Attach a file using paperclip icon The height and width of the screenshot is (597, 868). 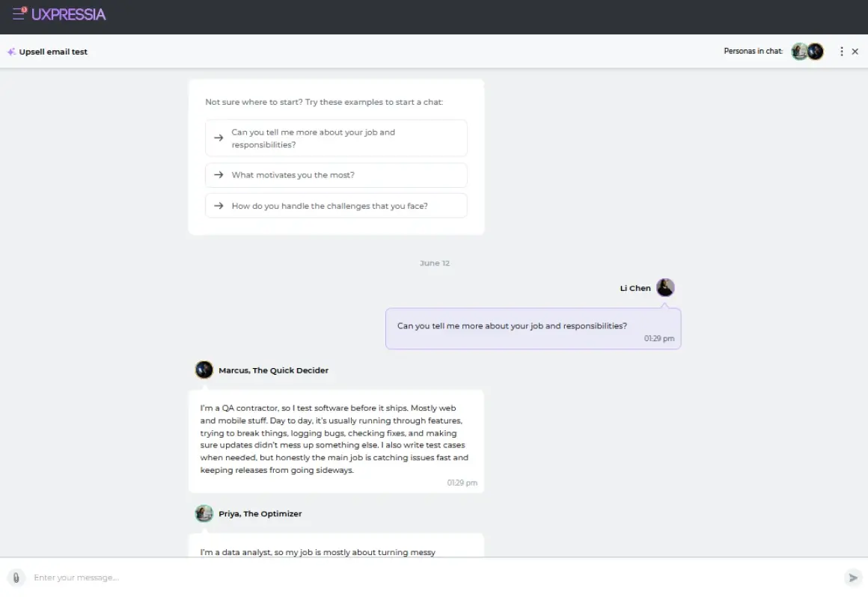click(16, 578)
